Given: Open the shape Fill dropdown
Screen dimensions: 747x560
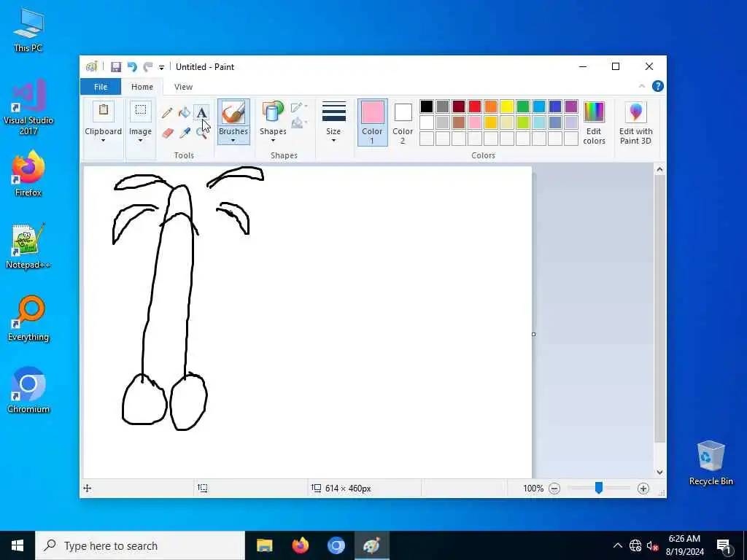Looking at the screenshot, I should [298, 123].
